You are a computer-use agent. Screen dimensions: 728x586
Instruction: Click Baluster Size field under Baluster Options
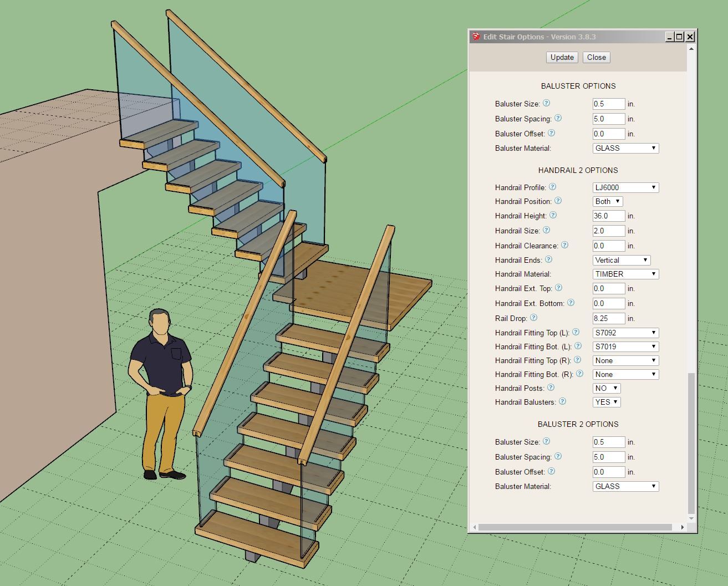point(609,104)
